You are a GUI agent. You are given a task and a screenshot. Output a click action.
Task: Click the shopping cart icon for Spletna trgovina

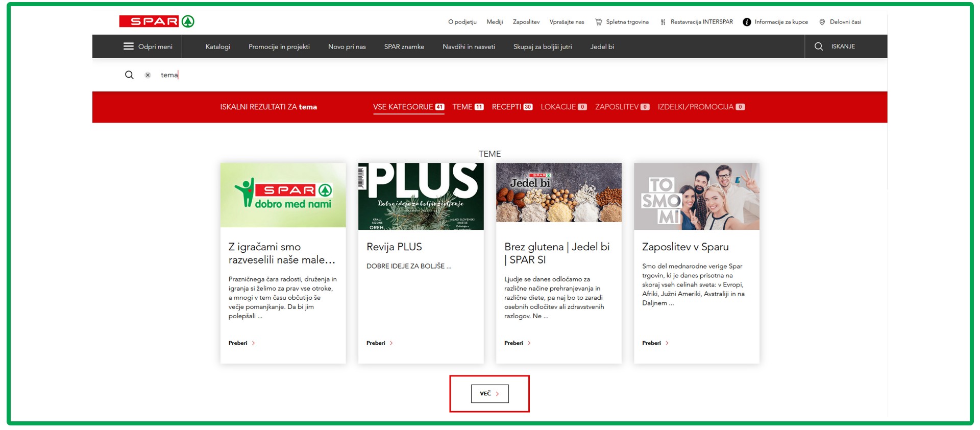(599, 22)
